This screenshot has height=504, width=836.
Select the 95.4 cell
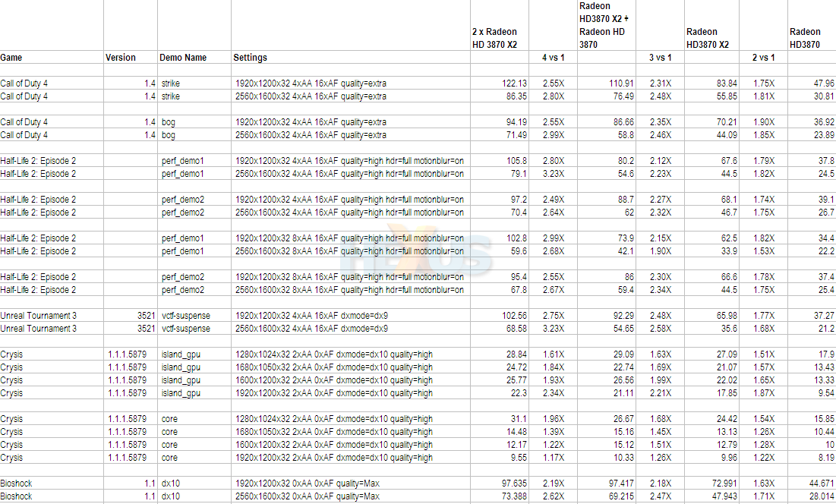[x=499, y=277]
